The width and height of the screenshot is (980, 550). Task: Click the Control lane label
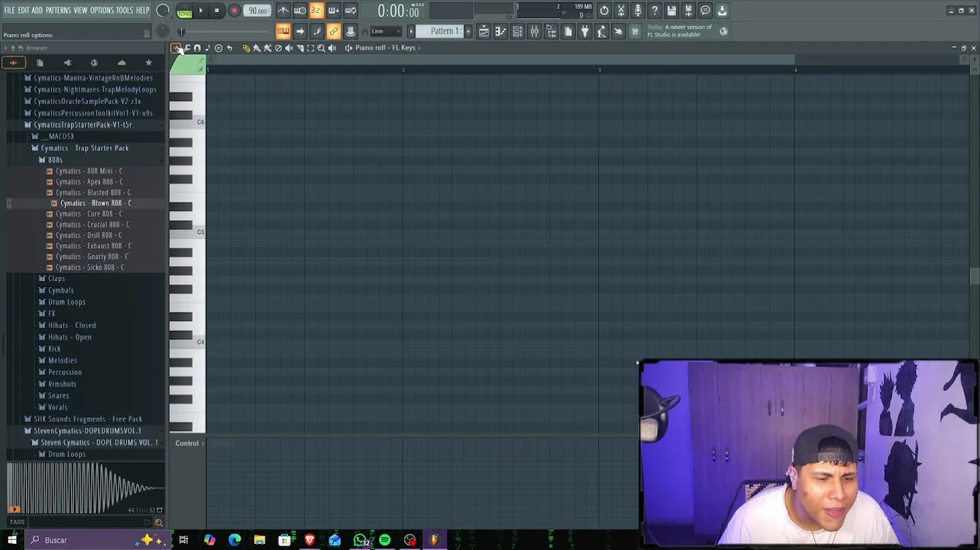tap(186, 444)
